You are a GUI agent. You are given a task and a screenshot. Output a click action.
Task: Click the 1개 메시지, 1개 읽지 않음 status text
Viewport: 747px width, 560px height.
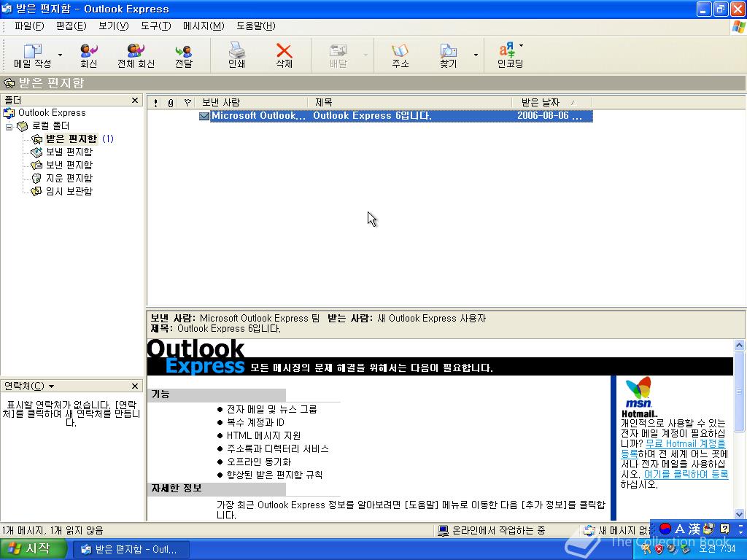point(53,531)
